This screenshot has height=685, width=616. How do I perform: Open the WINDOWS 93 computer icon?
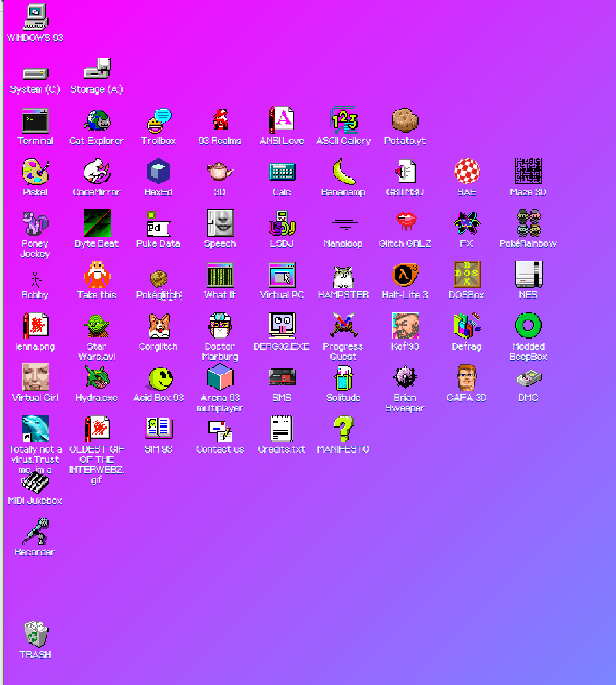tap(35, 18)
